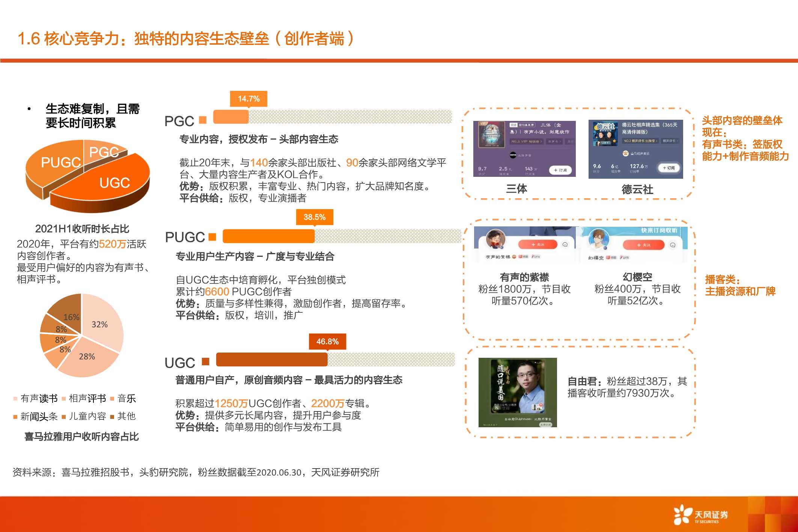Click the avatar icon of 幻樱空
This screenshot has width=798, height=532.
pyautogui.click(x=599, y=239)
